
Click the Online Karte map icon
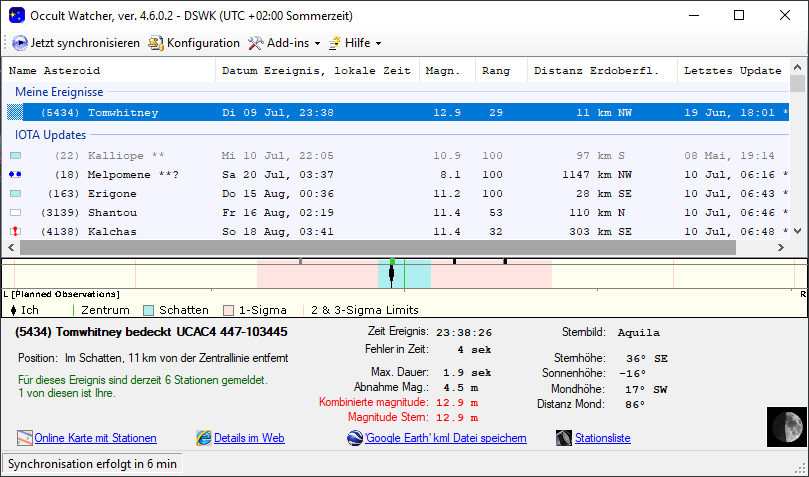pyautogui.click(x=25, y=438)
